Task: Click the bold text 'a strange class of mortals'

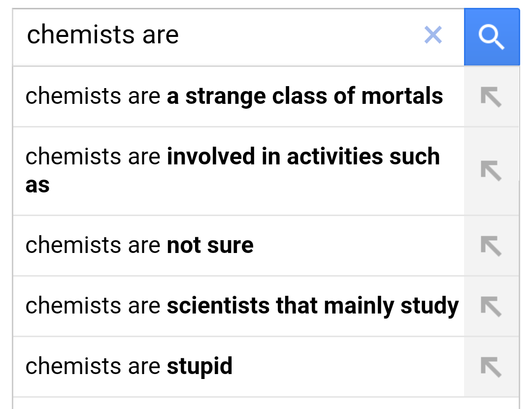Action: click(x=305, y=96)
